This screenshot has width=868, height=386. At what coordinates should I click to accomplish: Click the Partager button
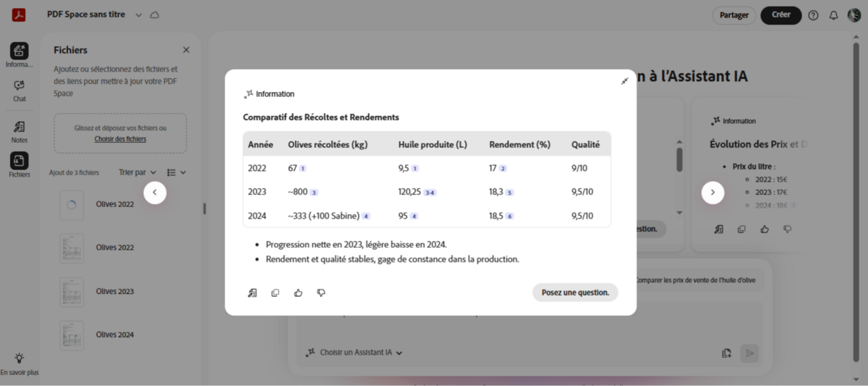(x=734, y=15)
